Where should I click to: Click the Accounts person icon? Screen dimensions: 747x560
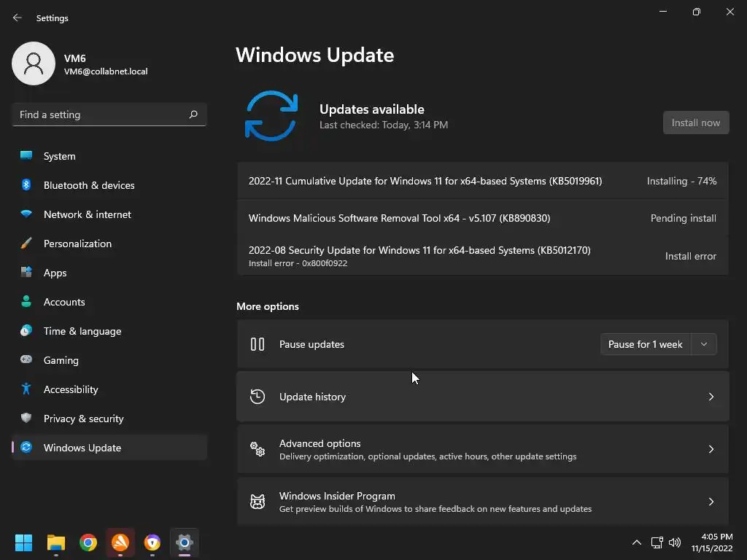[26, 301]
